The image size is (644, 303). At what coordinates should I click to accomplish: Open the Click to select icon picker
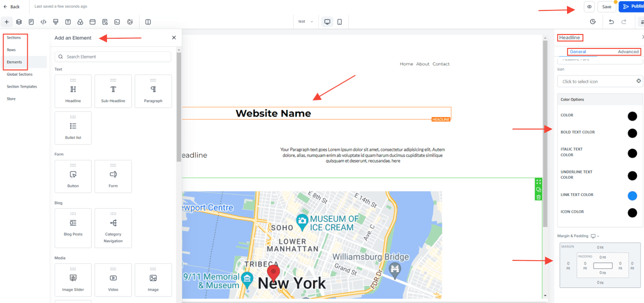click(600, 82)
